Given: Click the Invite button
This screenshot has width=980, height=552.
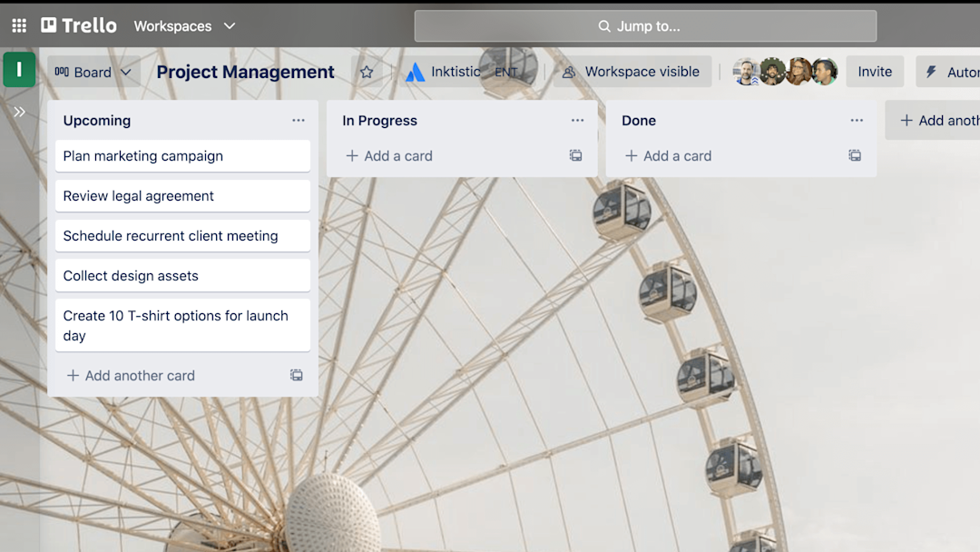Looking at the screenshot, I should click(x=874, y=71).
